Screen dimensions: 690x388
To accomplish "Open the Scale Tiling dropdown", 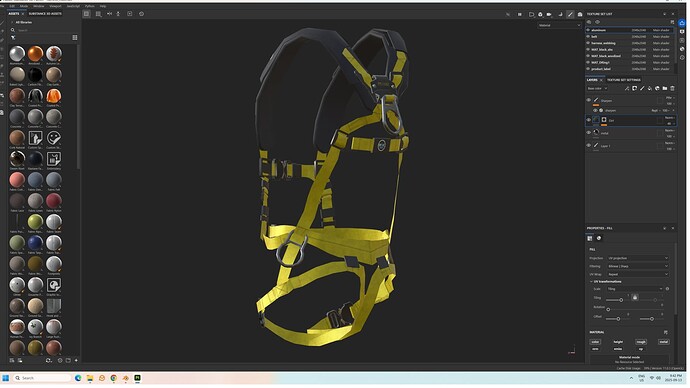I will coord(635,289).
